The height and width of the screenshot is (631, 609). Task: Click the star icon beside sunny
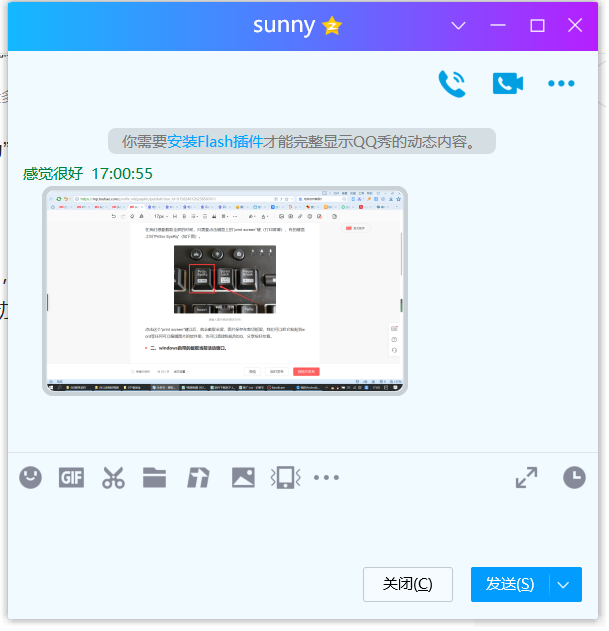point(332,27)
